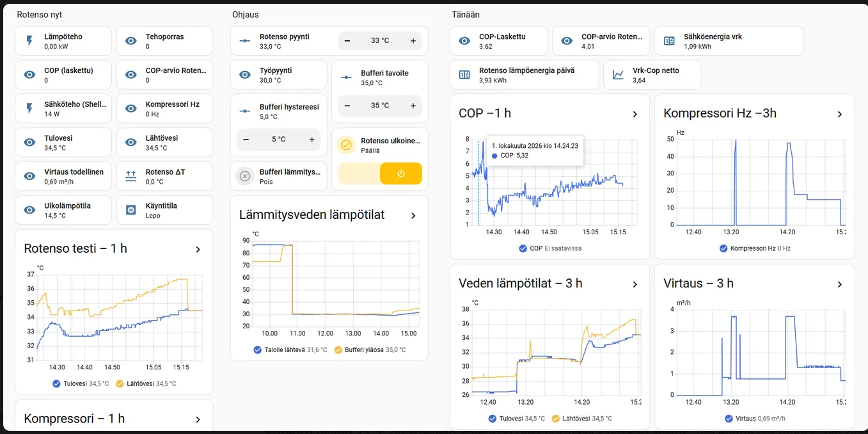Open Rotenso testi – 1 h chart details
The height and width of the screenshot is (434, 868).
click(198, 250)
